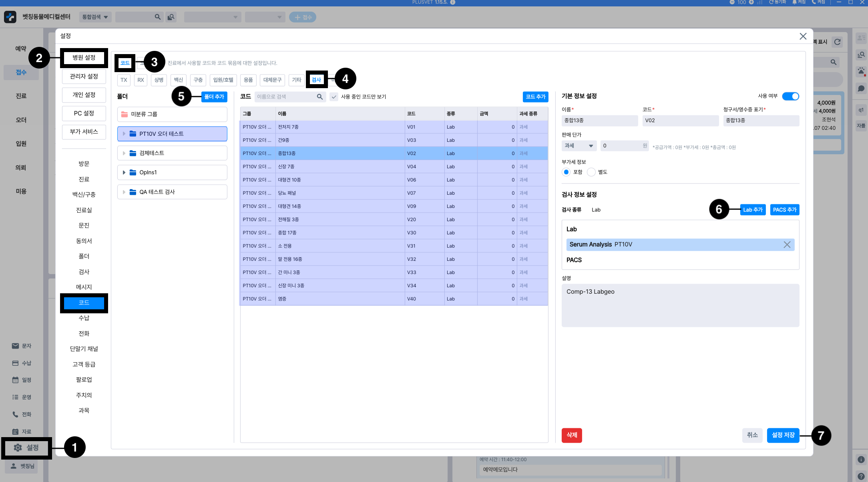Click the 설명 text area
This screenshot has height=482, width=868.
click(x=680, y=305)
